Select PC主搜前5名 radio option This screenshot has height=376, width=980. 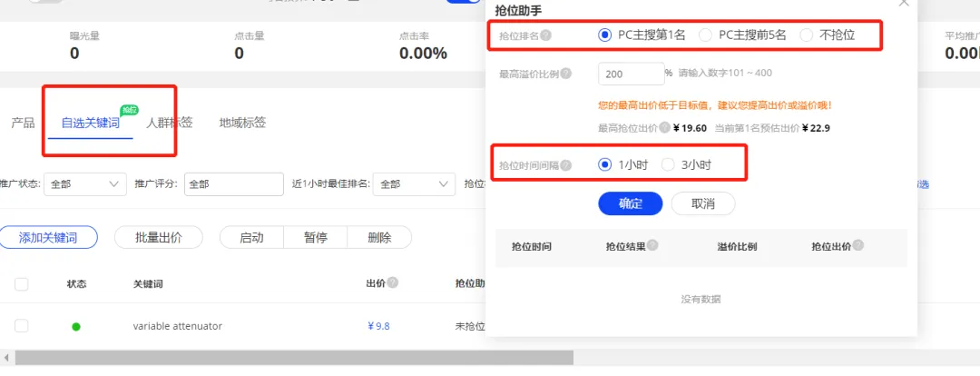(705, 35)
